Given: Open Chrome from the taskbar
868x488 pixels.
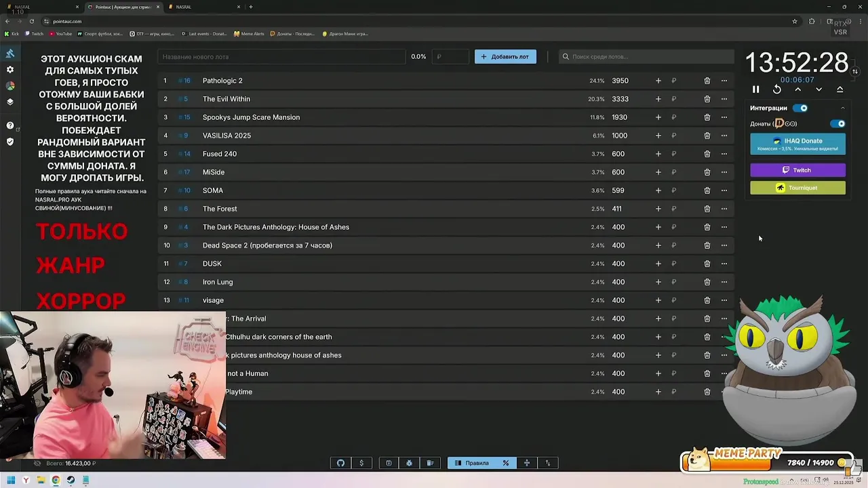Looking at the screenshot, I should 56,481.
